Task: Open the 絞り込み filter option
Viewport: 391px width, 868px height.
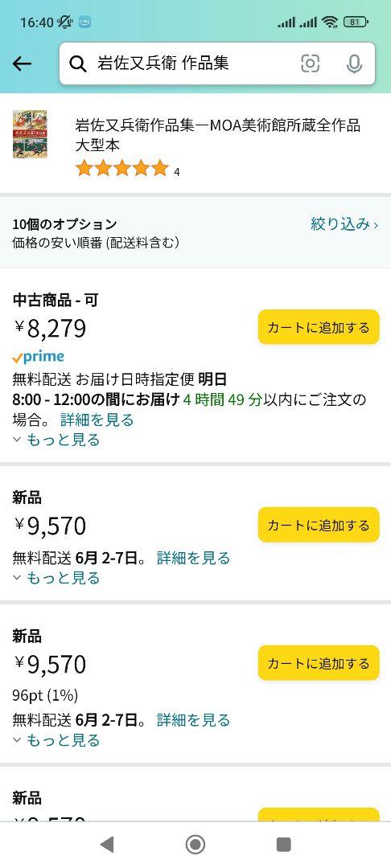Action: coord(344,224)
